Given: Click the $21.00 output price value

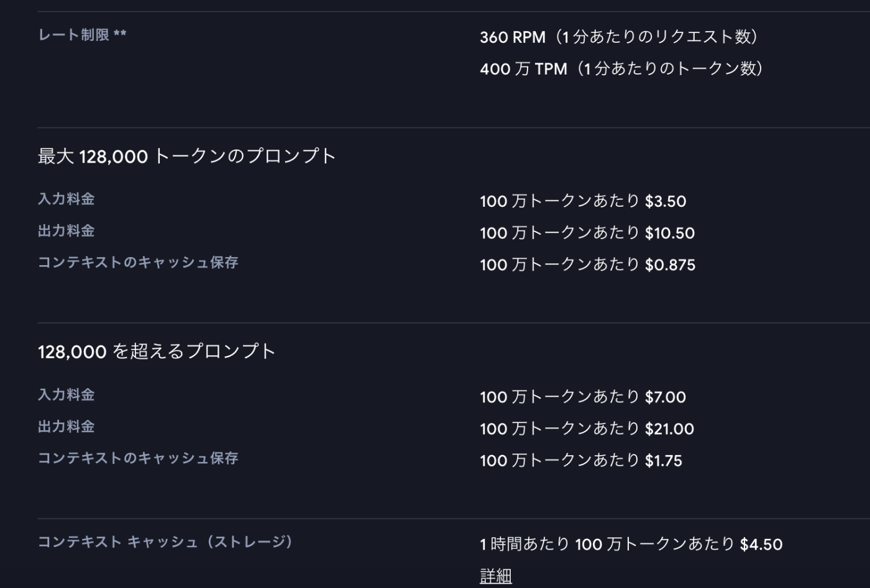Looking at the screenshot, I should 669,428.
